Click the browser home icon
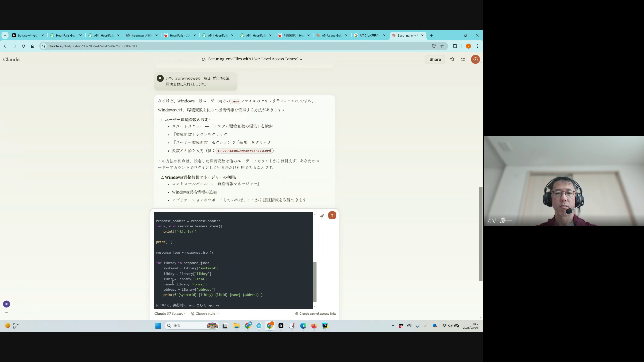The height and width of the screenshot is (362, 644). (x=33, y=46)
